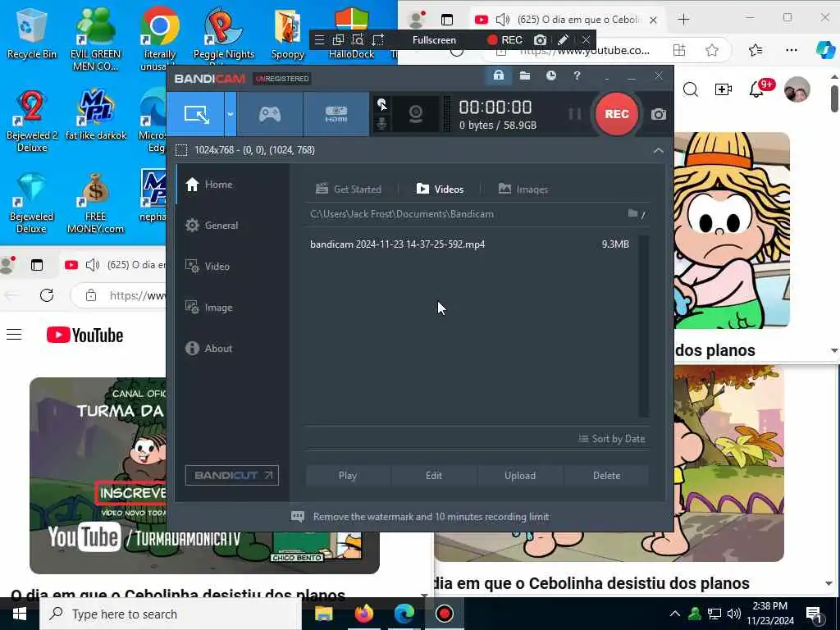Screen dimensions: 840x630
Task: Click Remove the watermark message link
Action: coord(431,517)
